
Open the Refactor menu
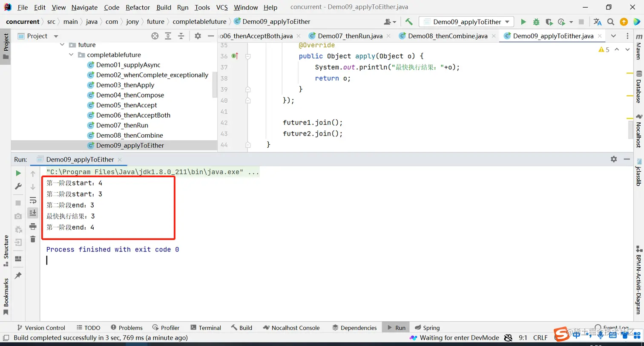tap(138, 7)
